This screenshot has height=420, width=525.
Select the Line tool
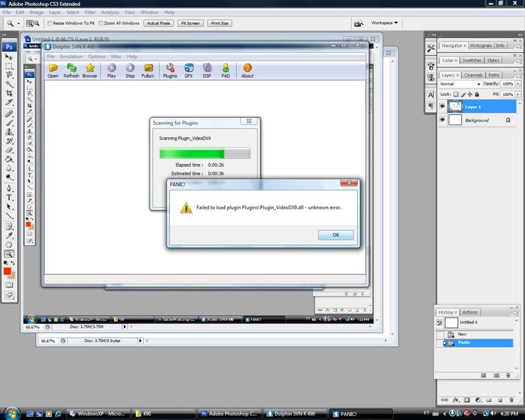(x=9, y=215)
